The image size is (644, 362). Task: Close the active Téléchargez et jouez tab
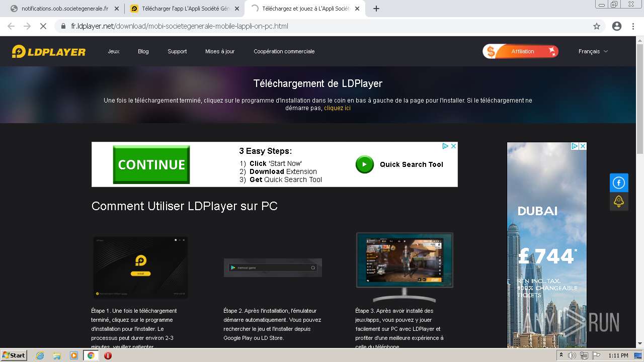pyautogui.click(x=358, y=9)
